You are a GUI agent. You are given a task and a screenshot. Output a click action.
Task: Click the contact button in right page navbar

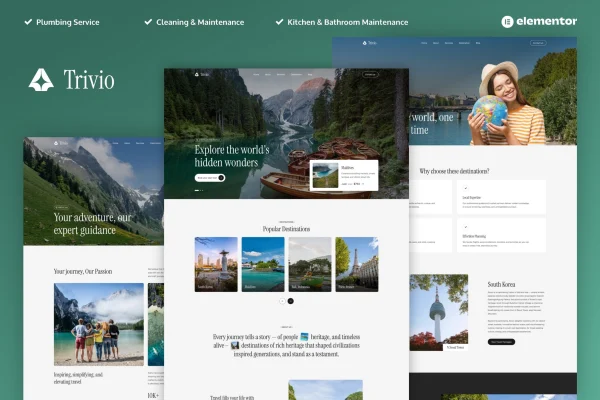click(538, 43)
